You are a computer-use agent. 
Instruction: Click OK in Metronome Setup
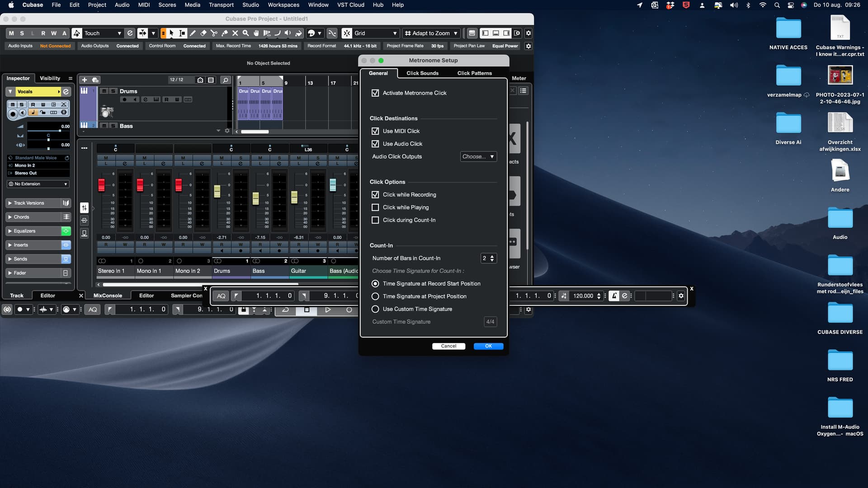(x=488, y=346)
